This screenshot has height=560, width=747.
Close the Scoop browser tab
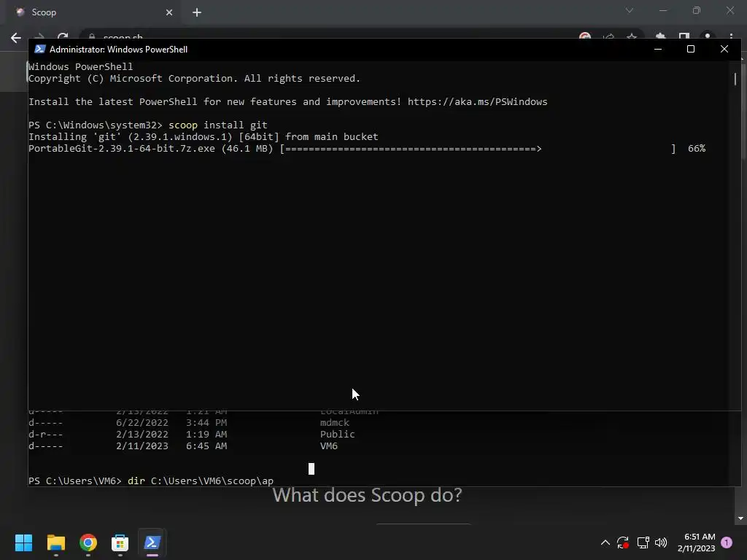click(x=169, y=12)
